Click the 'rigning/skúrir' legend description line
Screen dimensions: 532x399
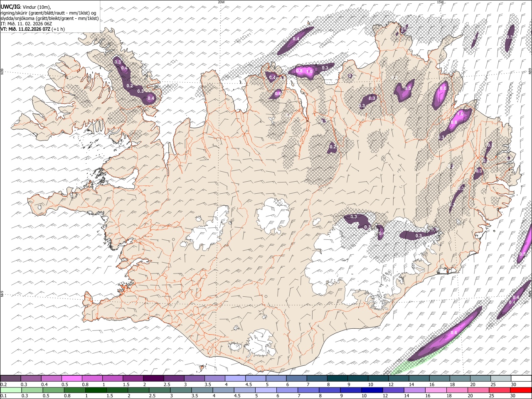[48, 13]
